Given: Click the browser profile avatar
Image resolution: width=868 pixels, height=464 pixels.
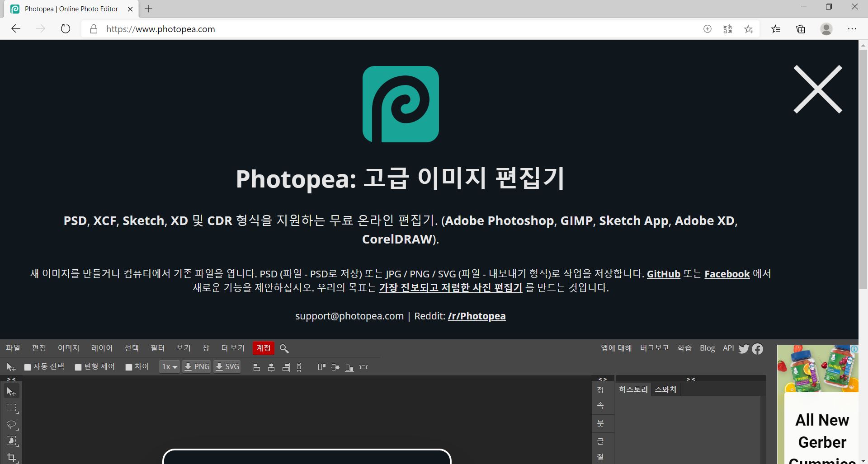Looking at the screenshot, I should [826, 29].
